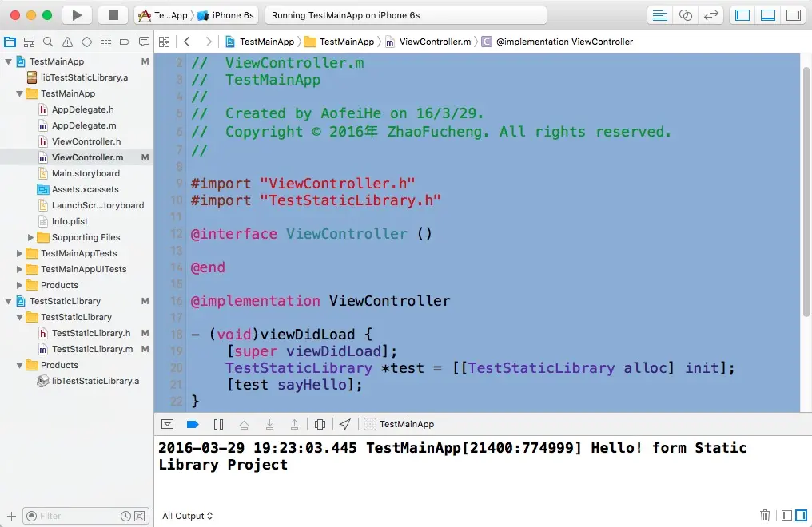
Task: Show the Standard editor
Action: pos(660,15)
